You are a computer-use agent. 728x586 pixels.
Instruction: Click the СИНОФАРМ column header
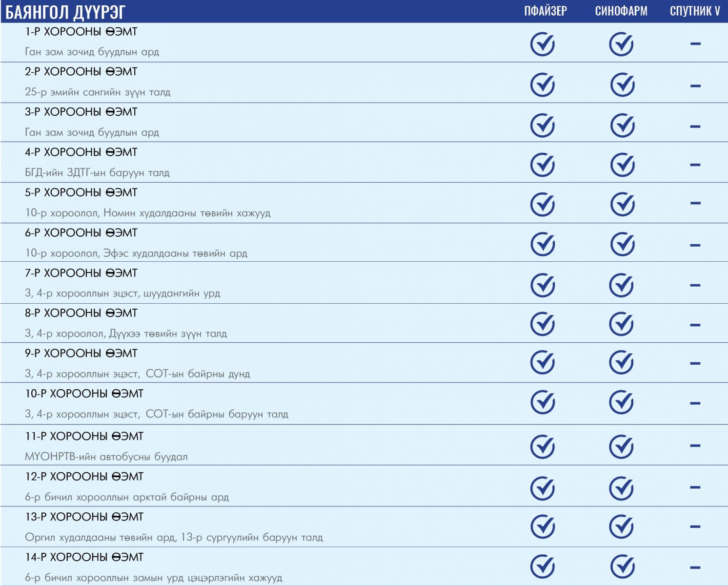coord(621,11)
